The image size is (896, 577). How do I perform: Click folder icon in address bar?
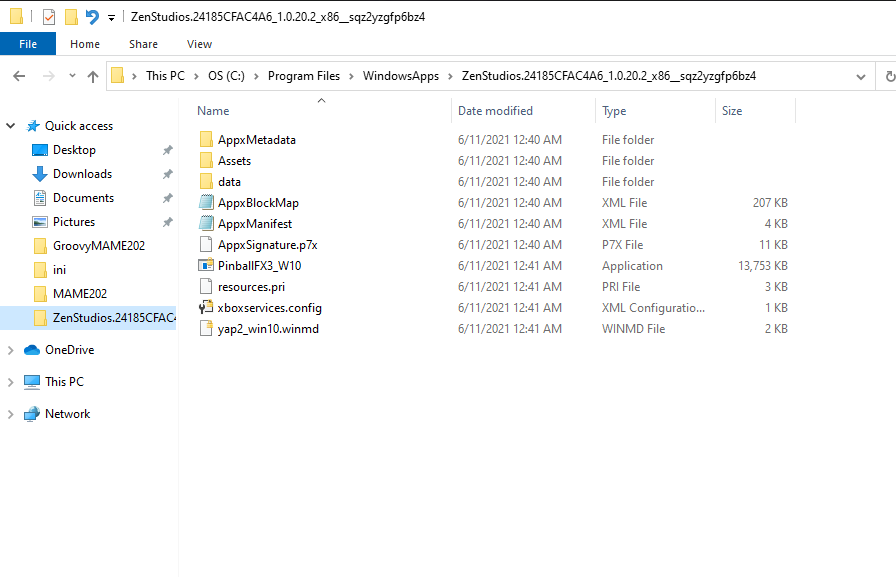click(118, 75)
